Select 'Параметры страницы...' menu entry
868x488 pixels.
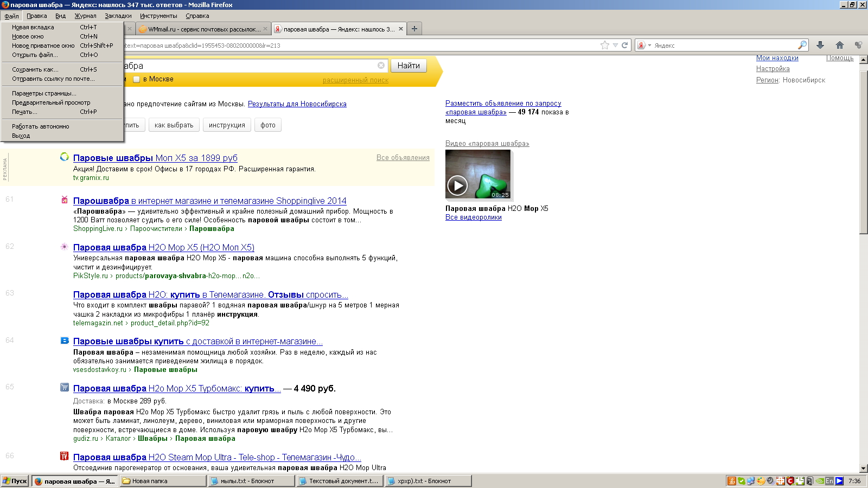coord(62,93)
